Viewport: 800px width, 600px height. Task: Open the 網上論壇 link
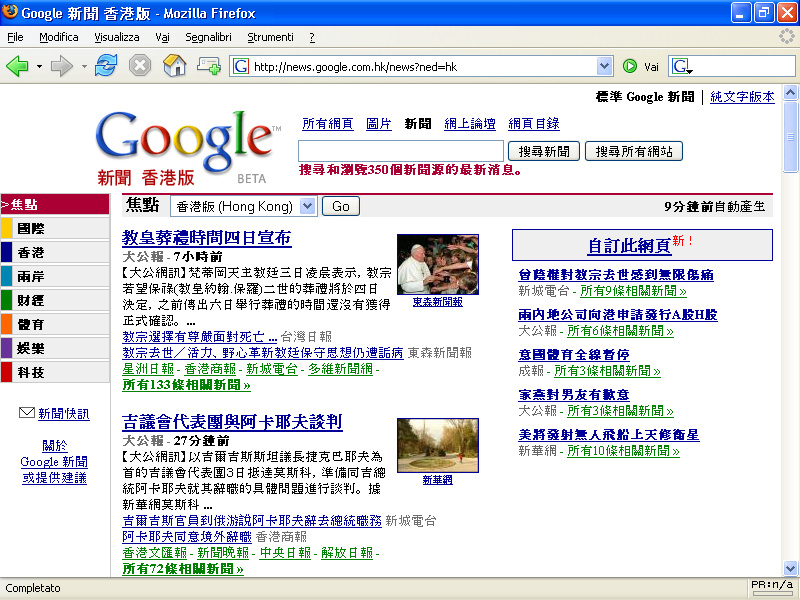click(x=469, y=123)
